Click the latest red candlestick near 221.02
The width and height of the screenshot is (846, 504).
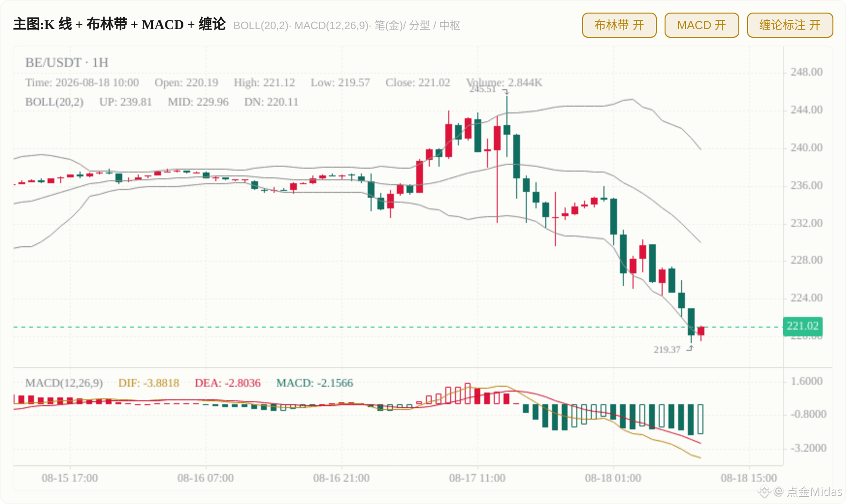(701, 331)
